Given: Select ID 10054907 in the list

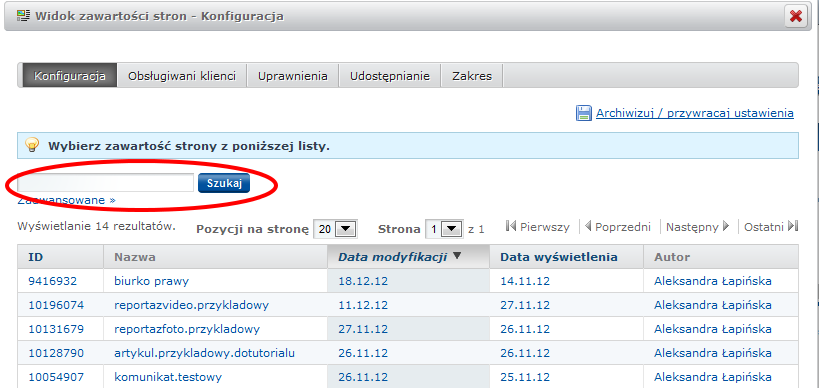Looking at the screenshot, I should [x=56, y=377].
